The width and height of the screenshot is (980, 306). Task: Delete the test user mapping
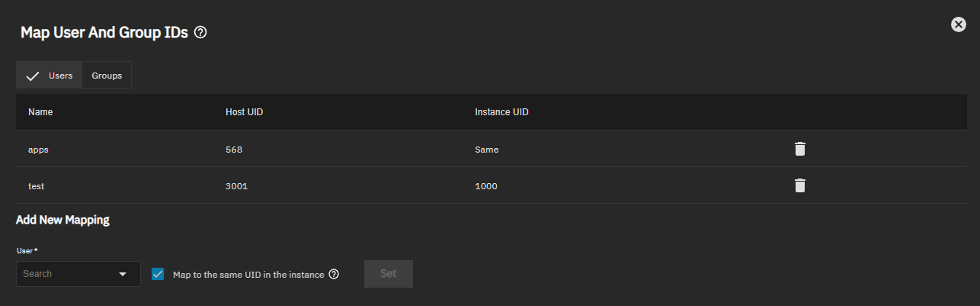click(x=799, y=185)
